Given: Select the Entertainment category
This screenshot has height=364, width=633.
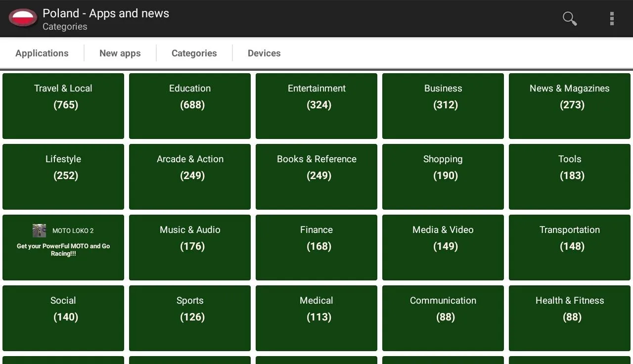Looking at the screenshot, I should tap(316, 106).
